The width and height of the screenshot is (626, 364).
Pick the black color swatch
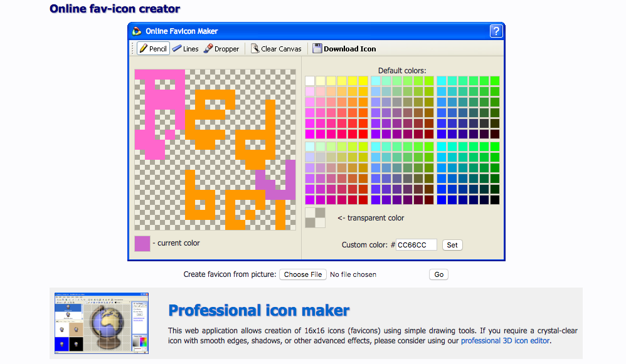point(495,200)
